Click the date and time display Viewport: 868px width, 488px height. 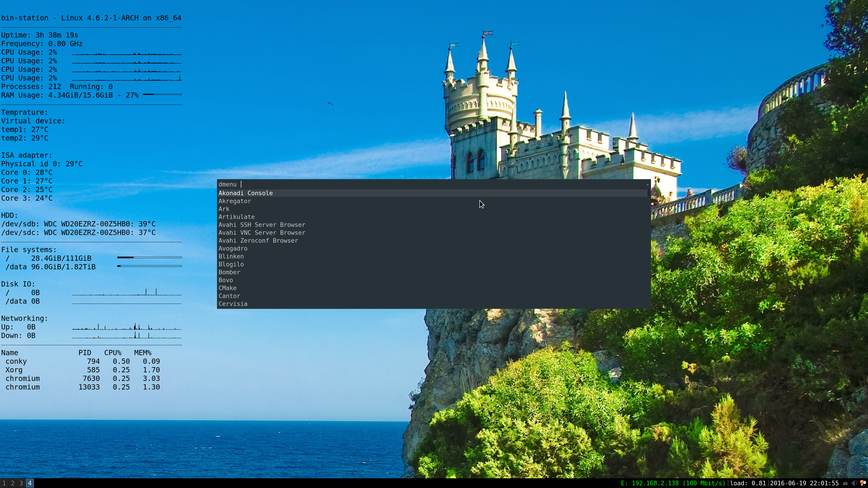pyautogui.click(x=804, y=483)
